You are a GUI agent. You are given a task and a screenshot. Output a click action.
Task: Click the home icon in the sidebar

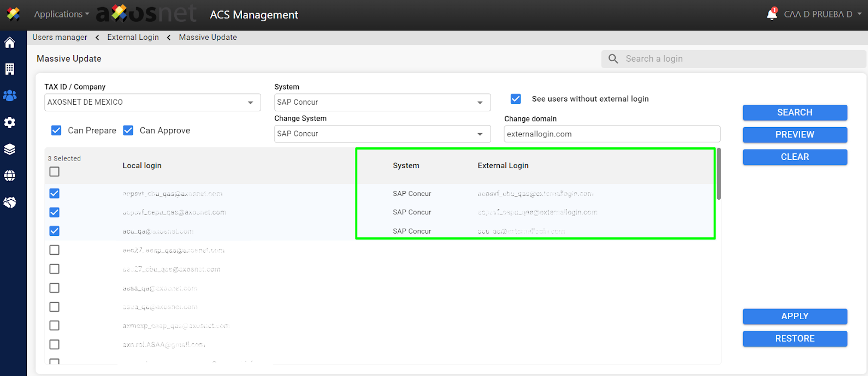click(x=10, y=43)
